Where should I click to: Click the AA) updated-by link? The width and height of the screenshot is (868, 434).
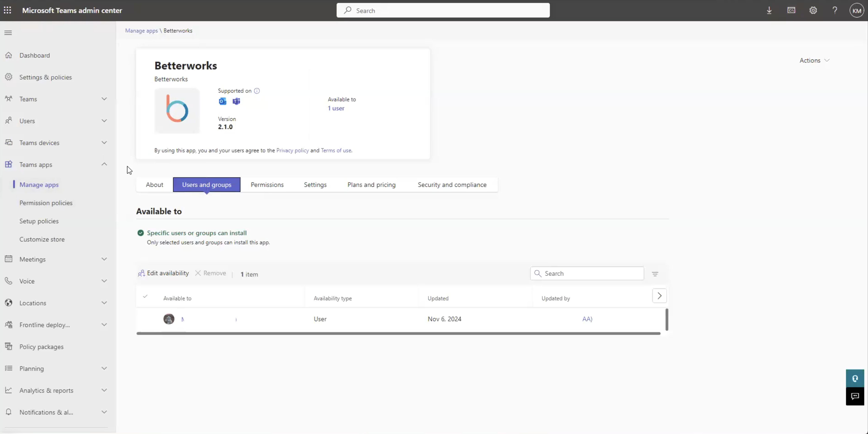587,319
